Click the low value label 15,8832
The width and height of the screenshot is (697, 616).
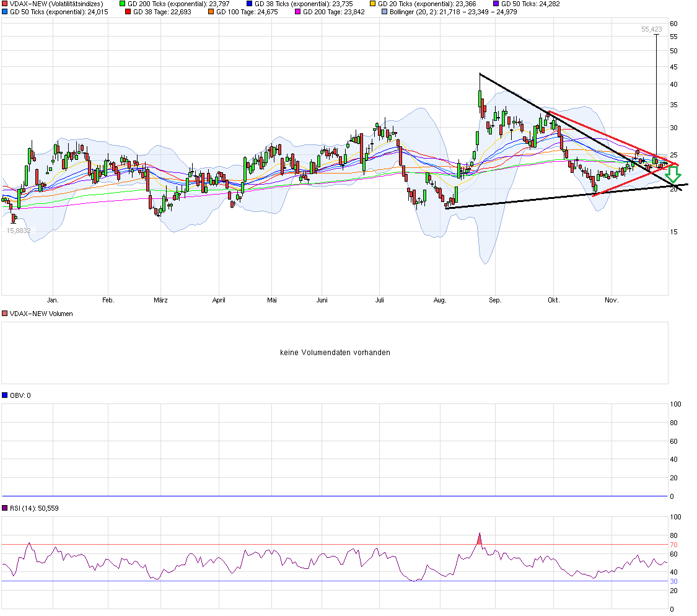pyautogui.click(x=18, y=231)
